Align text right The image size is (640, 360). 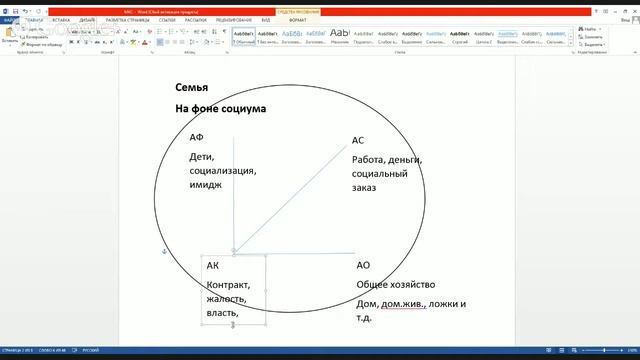175,42
